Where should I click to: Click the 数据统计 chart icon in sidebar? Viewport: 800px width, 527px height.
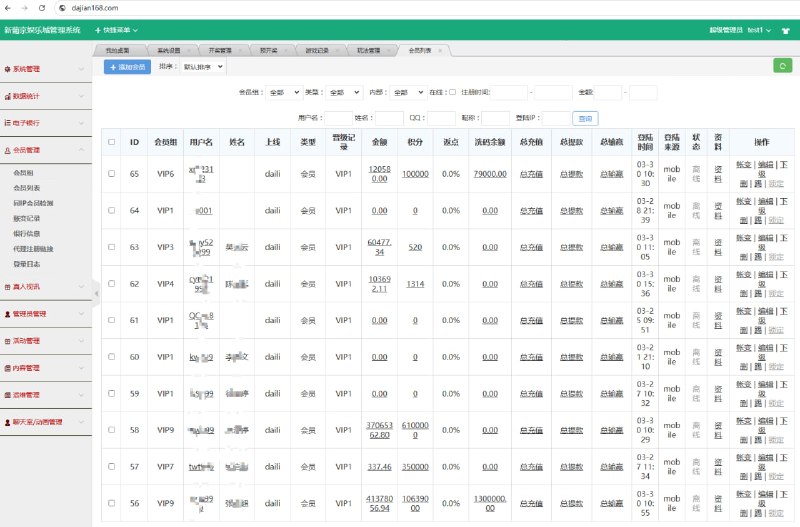(x=8, y=97)
